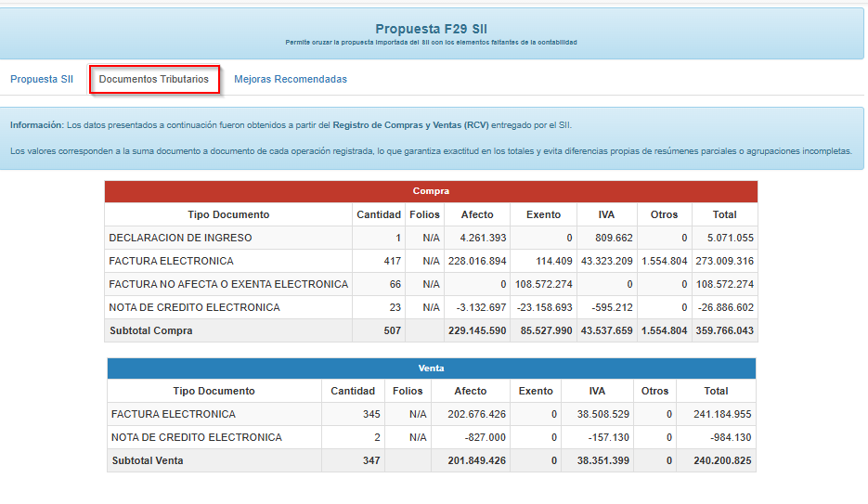Click Venta Total value -984.130
The height and width of the screenshot is (504, 868).
[731, 437]
